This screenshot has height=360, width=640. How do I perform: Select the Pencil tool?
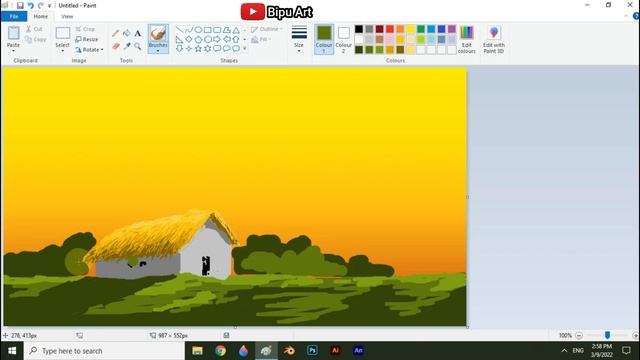click(x=116, y=33)
